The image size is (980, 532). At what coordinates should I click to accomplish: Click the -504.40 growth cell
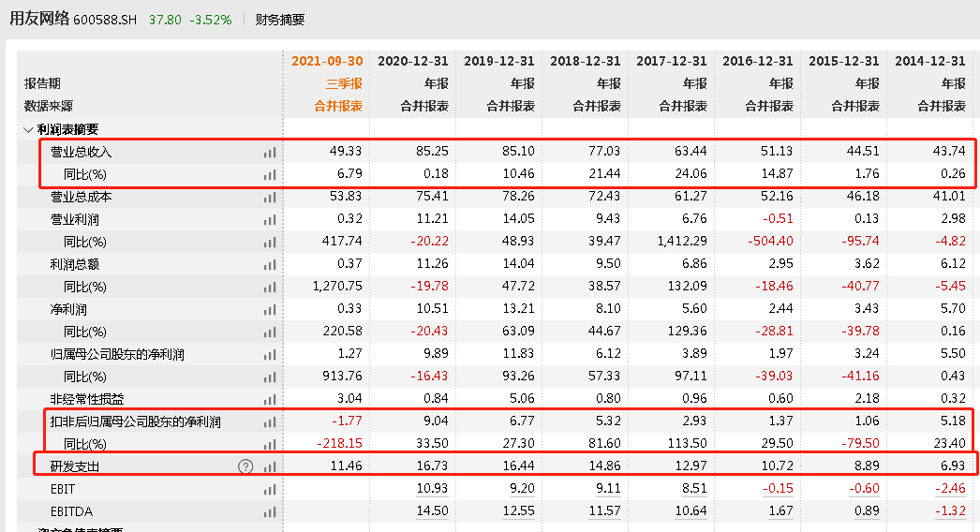(x=771, y=241)
